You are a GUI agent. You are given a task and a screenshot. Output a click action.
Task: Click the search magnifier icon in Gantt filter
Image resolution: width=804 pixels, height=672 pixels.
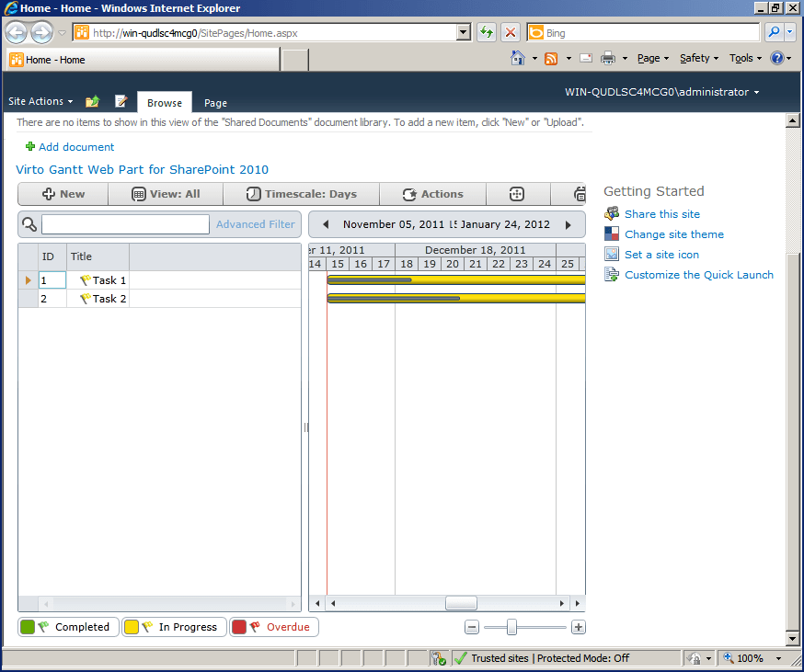[x=29, y=224]
